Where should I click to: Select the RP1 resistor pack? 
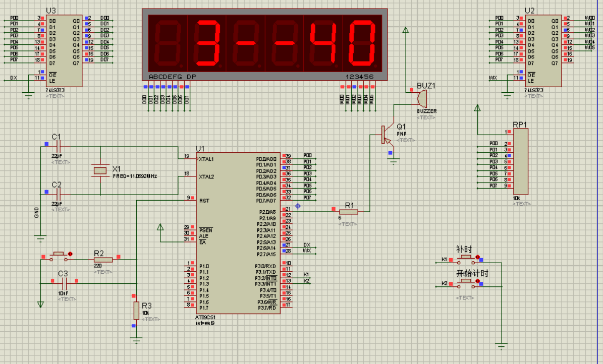tap(521, 161)
